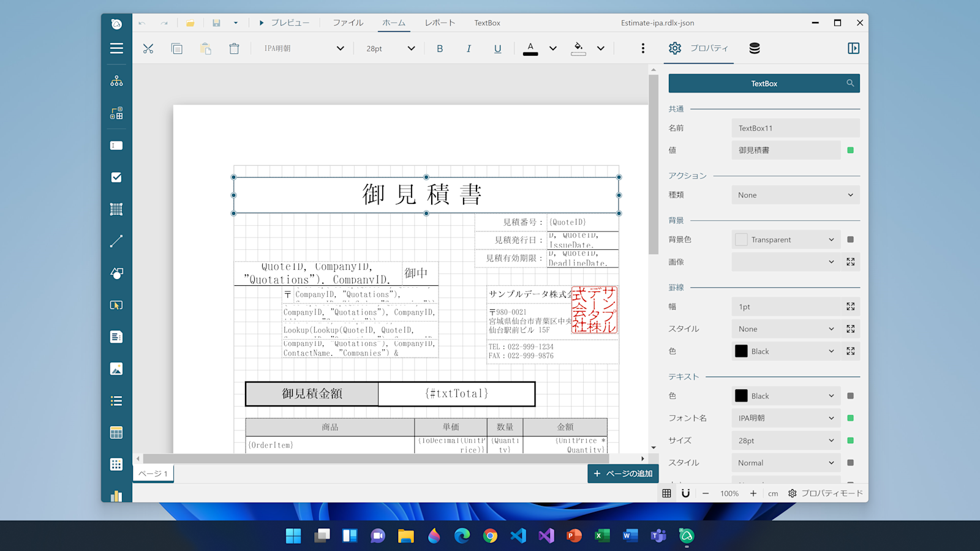Open the ファイル menu
This screenshot has width=980, height=551.
(348, 23)
